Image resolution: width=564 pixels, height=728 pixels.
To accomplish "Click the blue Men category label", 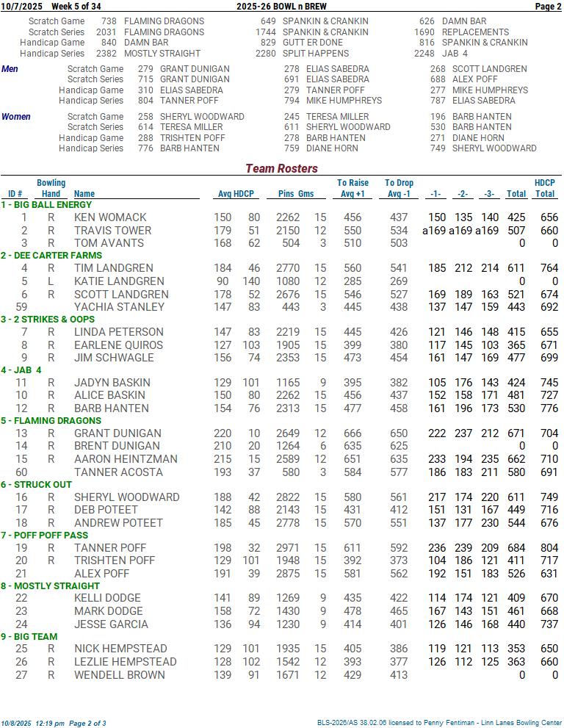I will click(x=10, y=69).
